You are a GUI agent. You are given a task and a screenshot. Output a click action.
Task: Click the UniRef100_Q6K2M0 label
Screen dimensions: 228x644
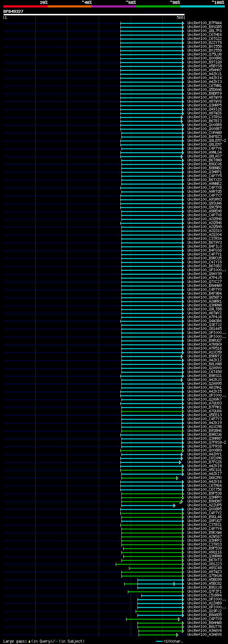[204, 478]
